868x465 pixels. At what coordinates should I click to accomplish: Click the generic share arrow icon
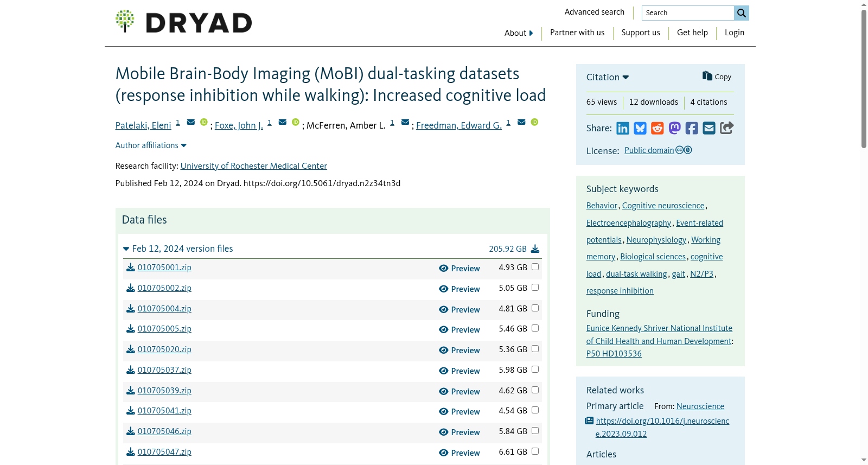pyautogui.click(x=726, y=128)
